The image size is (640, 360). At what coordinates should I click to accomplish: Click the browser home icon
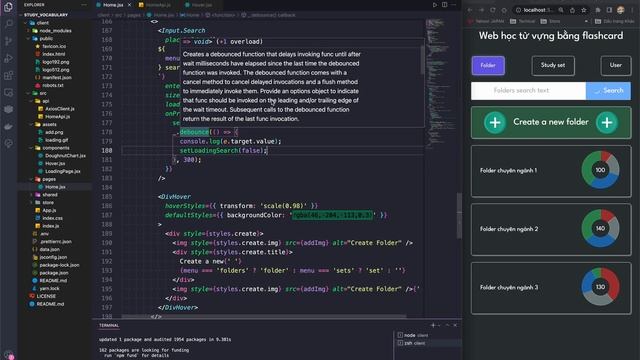504,10
